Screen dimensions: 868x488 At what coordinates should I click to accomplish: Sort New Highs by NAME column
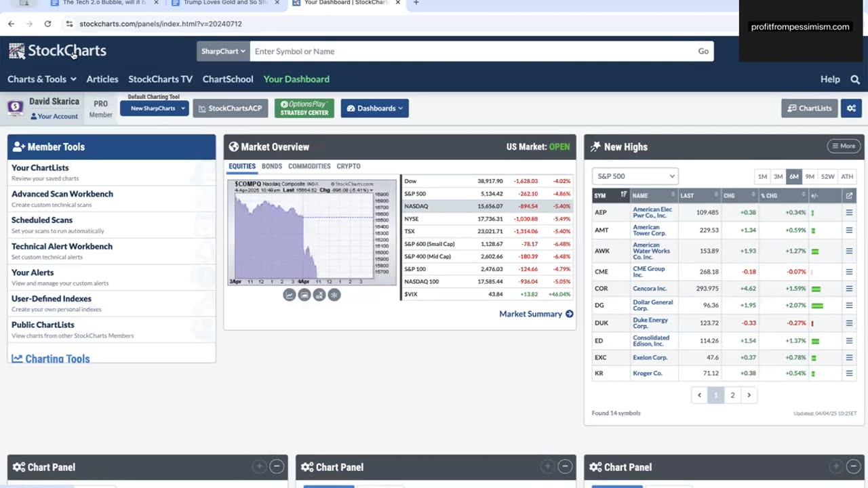(654, 196)
